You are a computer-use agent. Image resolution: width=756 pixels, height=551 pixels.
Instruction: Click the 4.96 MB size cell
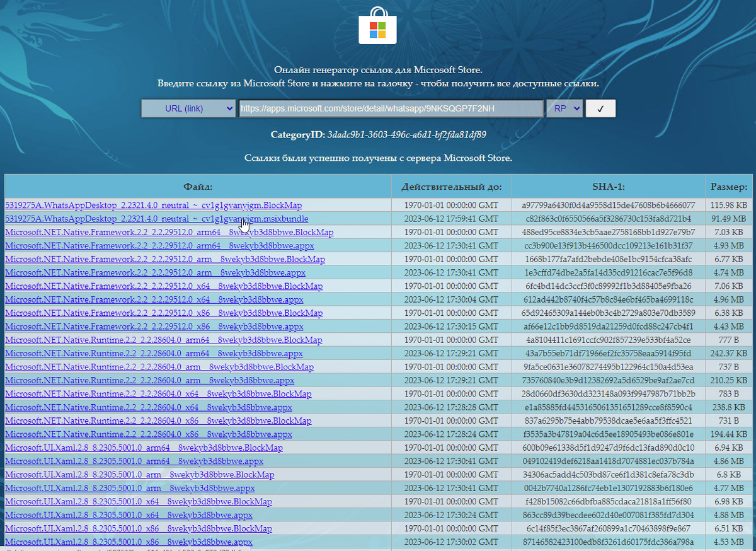point(729,299)
